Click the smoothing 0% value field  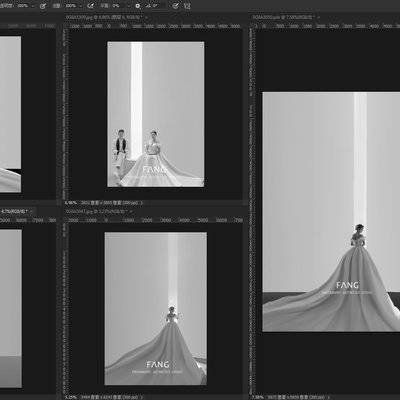tap(116, 6)
